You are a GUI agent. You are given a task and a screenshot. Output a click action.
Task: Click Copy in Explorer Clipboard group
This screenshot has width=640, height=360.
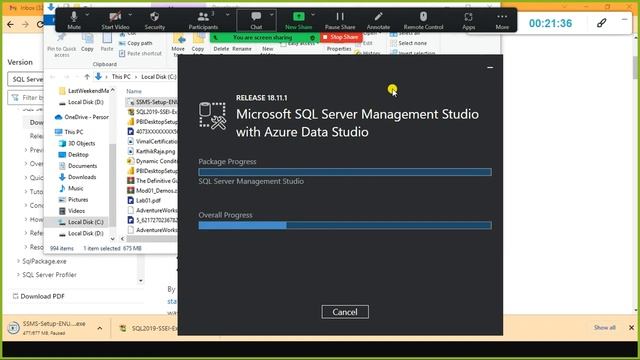click(x=87, y=42)
